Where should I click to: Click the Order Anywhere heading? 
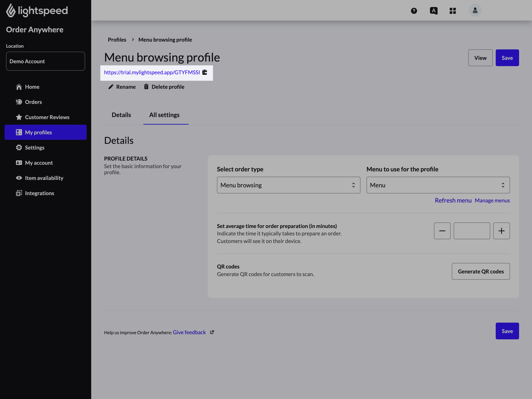point(35,29)
